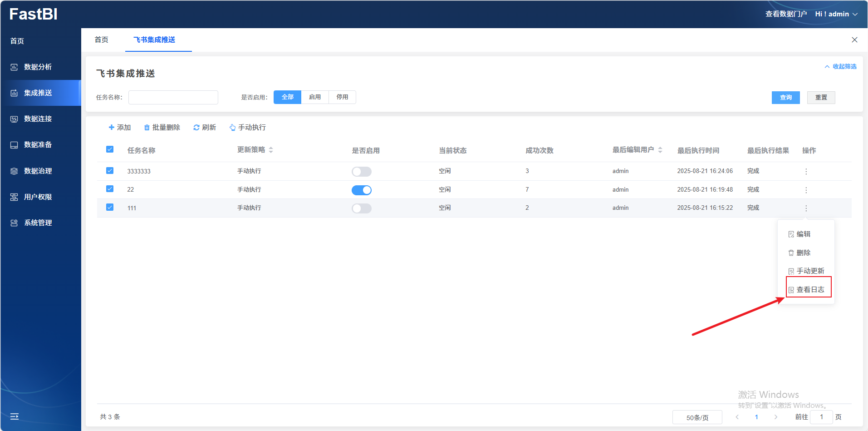The width and height of the screenshot is (868, 431).
Task: Switch to the 首页 tab
Action: click(x=102, y=40)
